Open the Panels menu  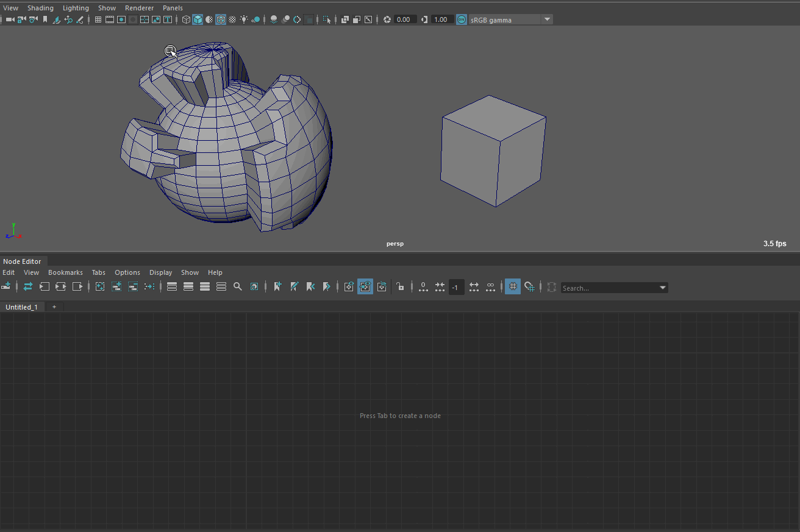(173, 8)
